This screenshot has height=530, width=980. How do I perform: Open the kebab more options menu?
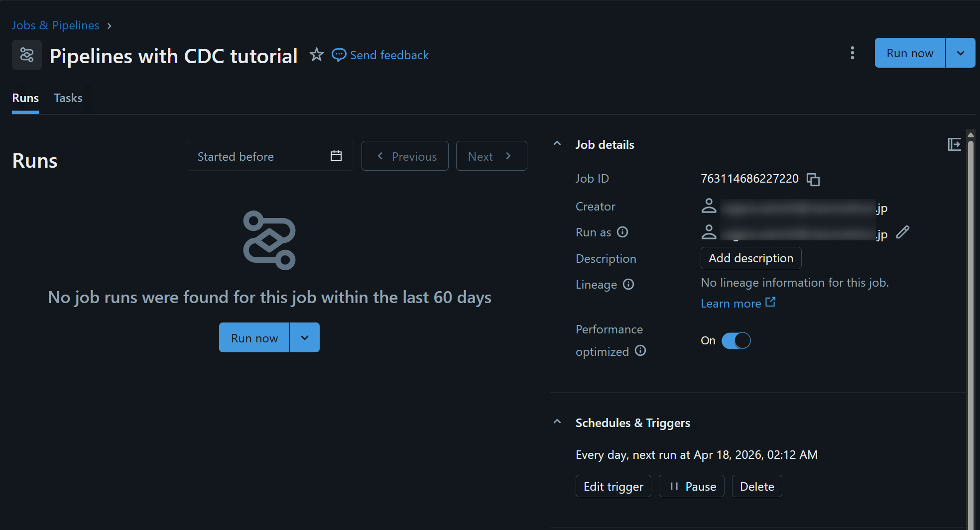click(852, 53)
